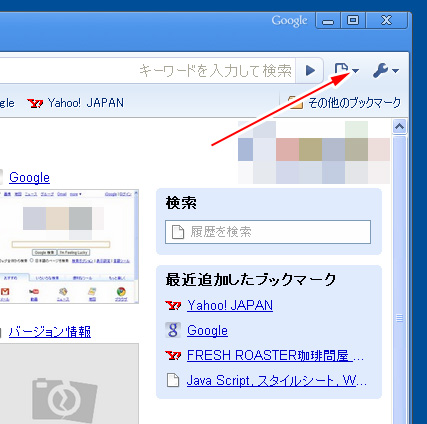Click Yahoo favicon in bookmarks bar
The image size is (427, 424).
[x=35, y=103]
